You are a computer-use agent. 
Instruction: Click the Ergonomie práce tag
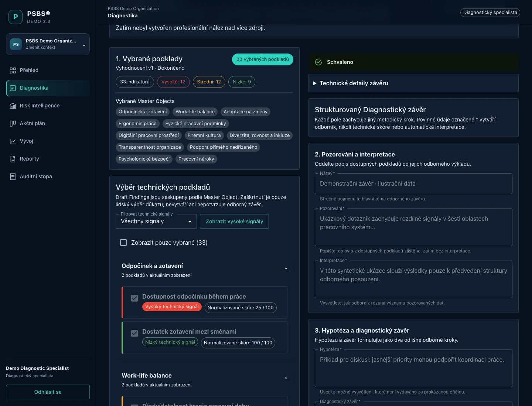137,124
